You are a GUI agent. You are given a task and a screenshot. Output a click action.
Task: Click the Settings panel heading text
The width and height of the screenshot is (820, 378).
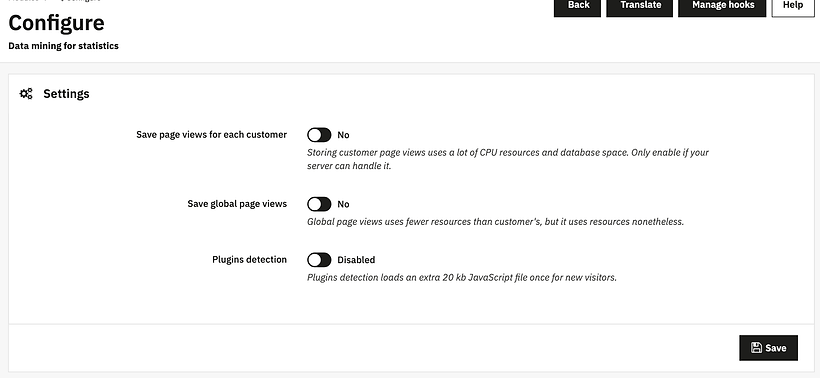(x=66, y=94)
